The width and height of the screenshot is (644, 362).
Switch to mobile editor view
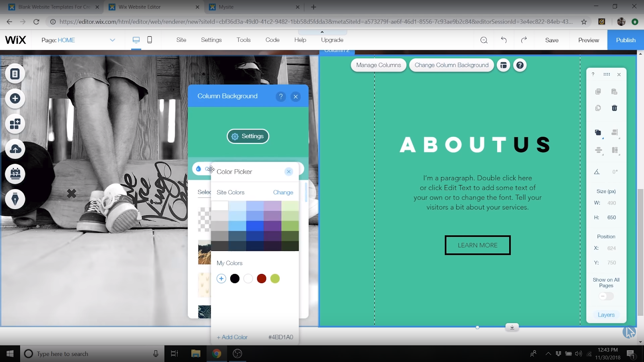150,40
